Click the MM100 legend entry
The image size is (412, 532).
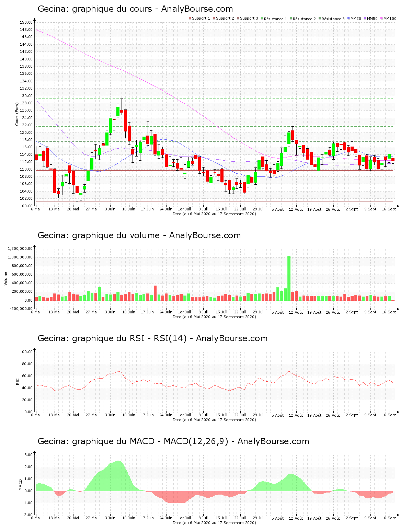pyautogui.click(x=388, y=19)
